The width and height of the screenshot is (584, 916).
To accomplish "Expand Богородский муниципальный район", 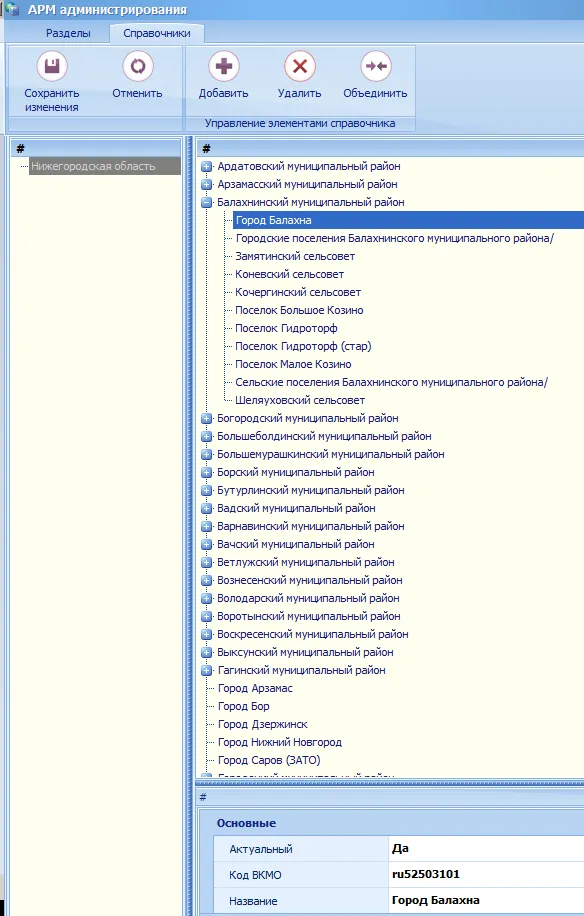I will [x=206, y=419].
